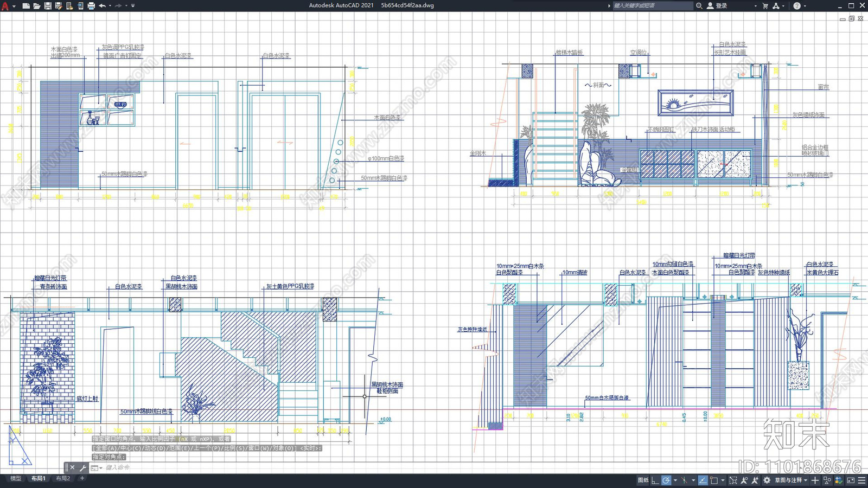Click the search magnifier icon
This screenshot has width=868, height=488.
pos(699,5)
